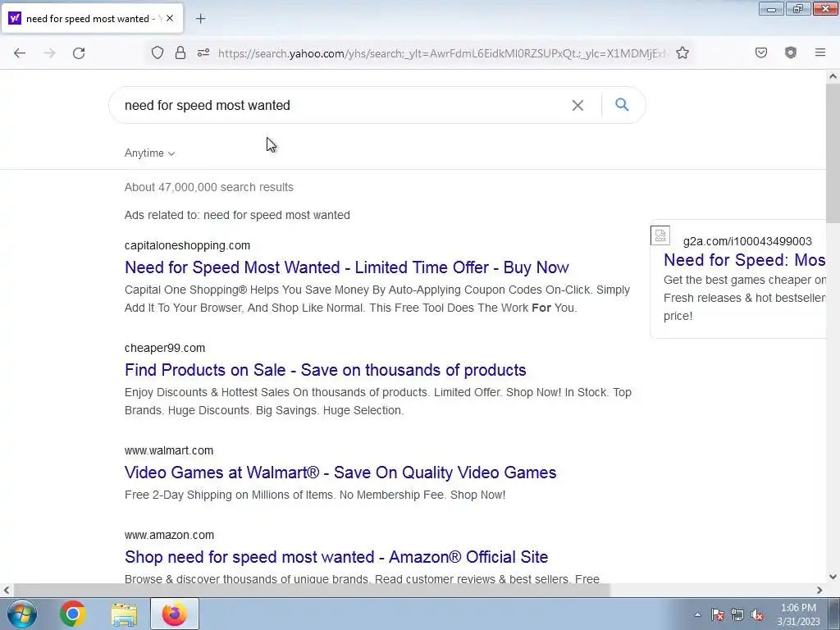Launch Google Chrome from taskbar
The height and width of the screenshot is (630, 840).
point(72,614)
